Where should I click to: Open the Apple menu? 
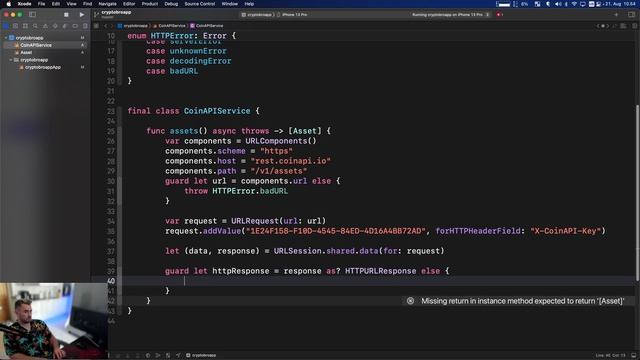pyautogui.click(x=9, y=4)
